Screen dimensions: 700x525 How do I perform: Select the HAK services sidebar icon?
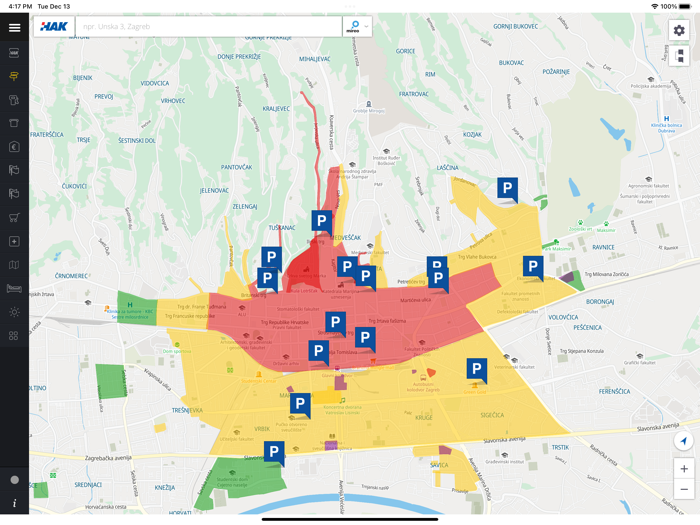click(14, 53)
